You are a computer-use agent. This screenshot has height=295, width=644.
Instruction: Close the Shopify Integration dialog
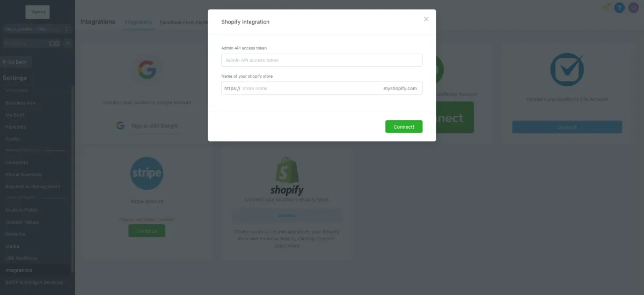click(x=426, y=19)
